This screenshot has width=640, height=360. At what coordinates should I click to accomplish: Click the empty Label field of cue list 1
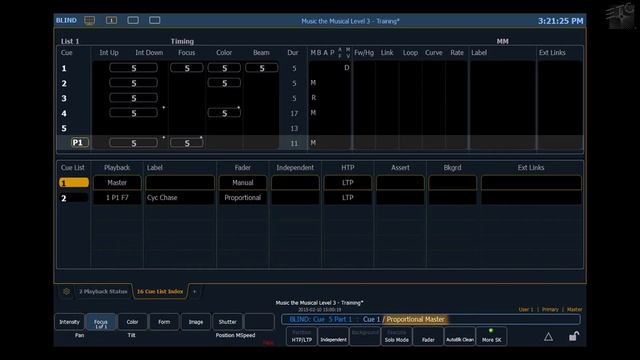coord(180,183)
